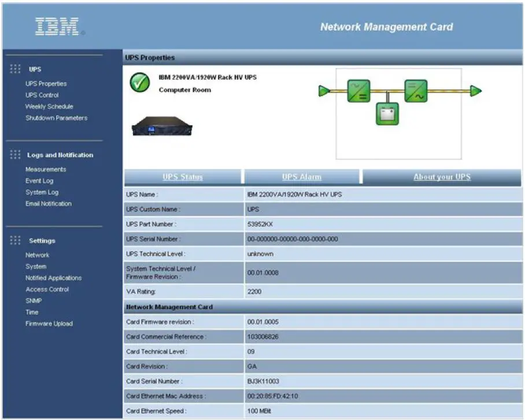
Task: Open the About your UPS tab
Action: [x=442, y=177]
